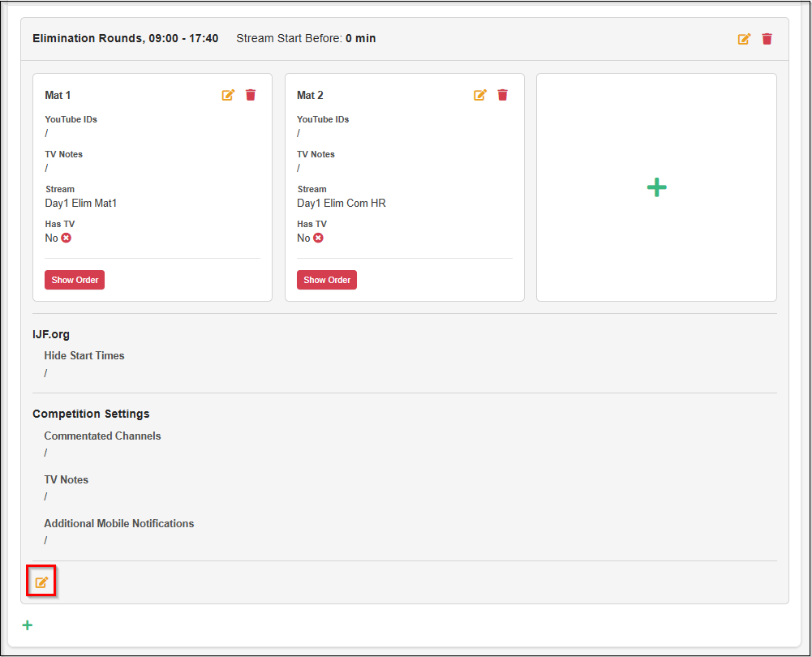Delete Mat 1 using its trash icon
812x657 pixels.
(x=251, y=95)
